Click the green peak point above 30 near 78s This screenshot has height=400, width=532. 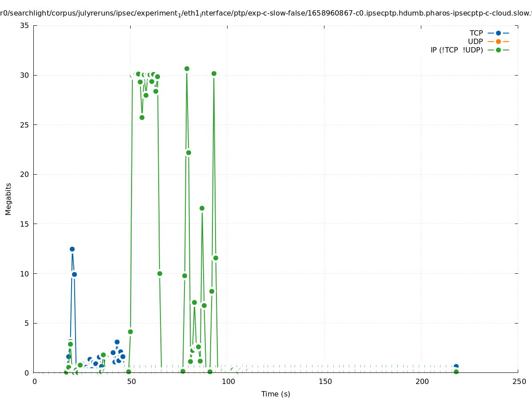coord(187,68)
